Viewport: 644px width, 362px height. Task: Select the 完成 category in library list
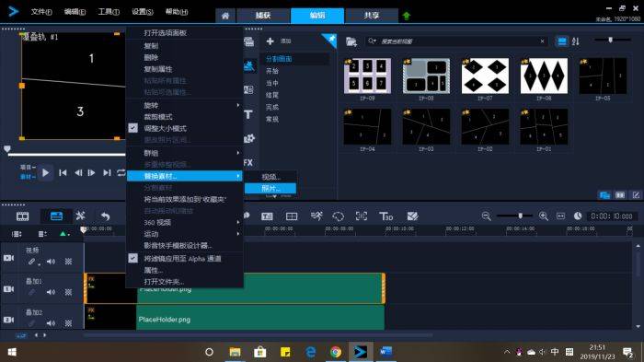point(272,107)
